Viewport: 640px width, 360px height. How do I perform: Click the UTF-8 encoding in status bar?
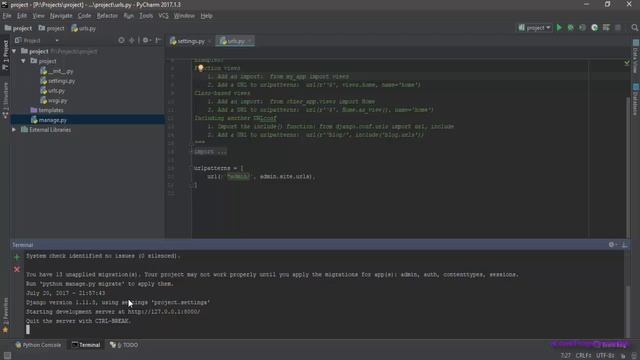pos(605,356)
